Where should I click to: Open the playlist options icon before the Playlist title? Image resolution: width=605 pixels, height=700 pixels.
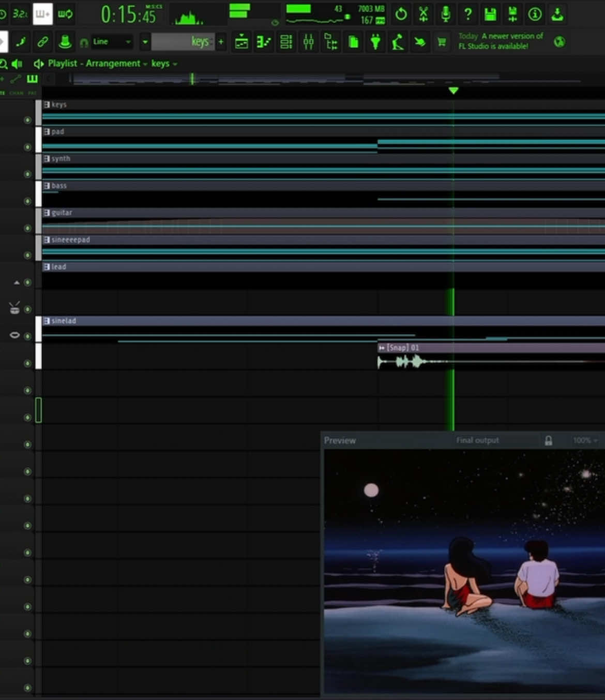coord(38,64)
